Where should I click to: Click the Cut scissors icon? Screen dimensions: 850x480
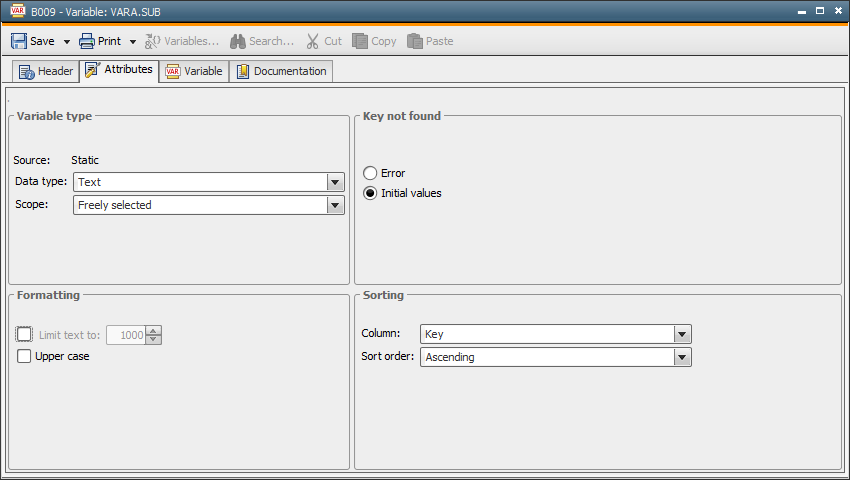[313, 41]
